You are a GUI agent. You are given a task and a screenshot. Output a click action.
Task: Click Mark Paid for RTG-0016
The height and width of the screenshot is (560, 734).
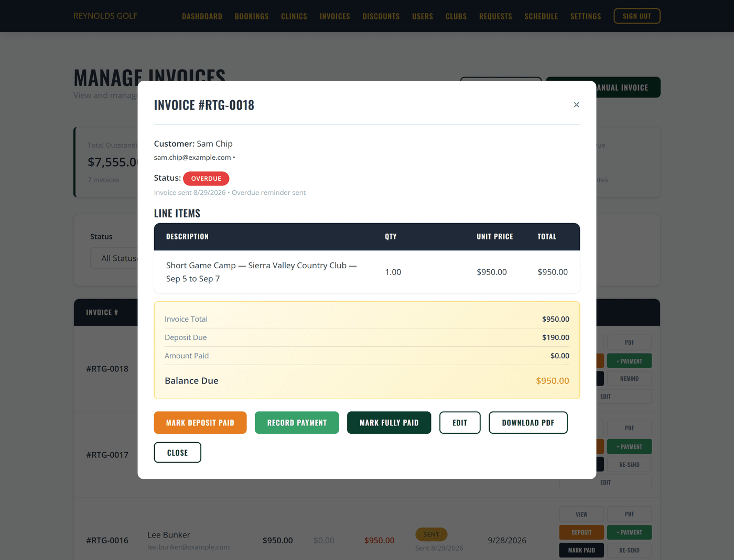[x=581, y=550]
